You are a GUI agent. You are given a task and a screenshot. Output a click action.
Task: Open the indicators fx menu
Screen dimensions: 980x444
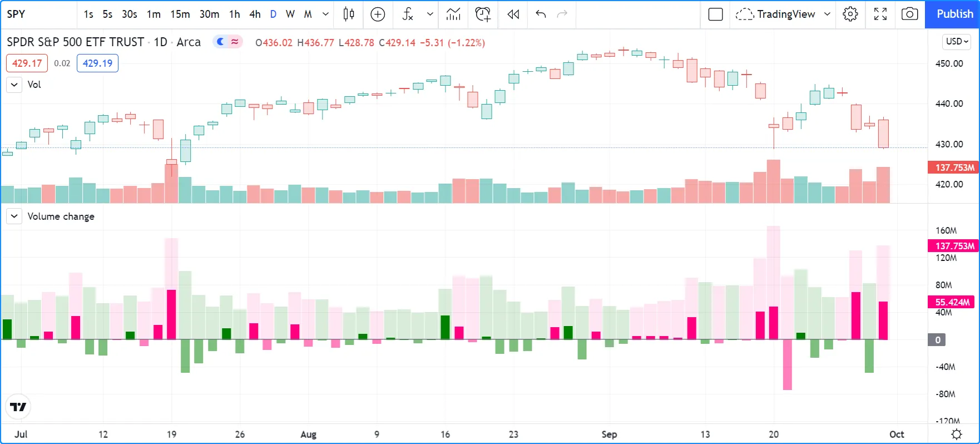tap(408, 14)
